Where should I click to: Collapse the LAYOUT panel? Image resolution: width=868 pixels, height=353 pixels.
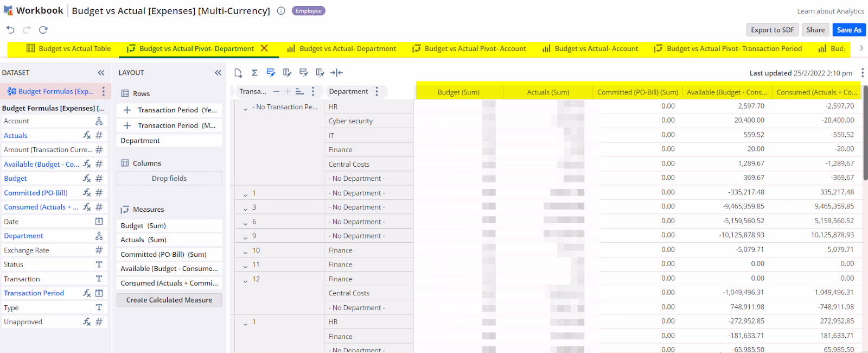[218, 72]
